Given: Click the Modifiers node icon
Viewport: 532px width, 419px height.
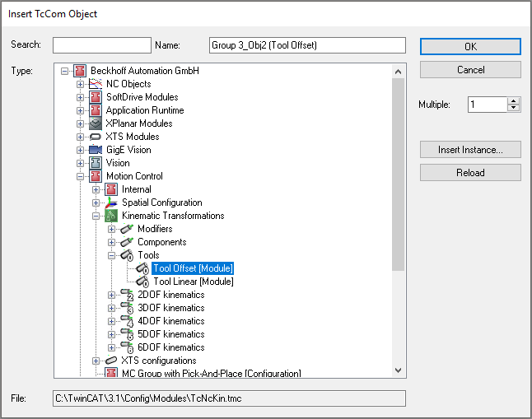Looking at the screenshot, I should [127, 229].
